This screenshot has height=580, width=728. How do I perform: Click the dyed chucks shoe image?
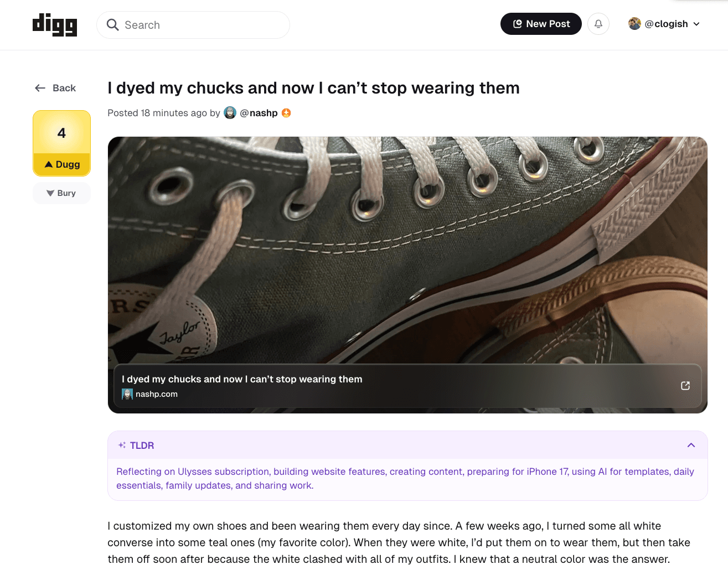point(407,249)
